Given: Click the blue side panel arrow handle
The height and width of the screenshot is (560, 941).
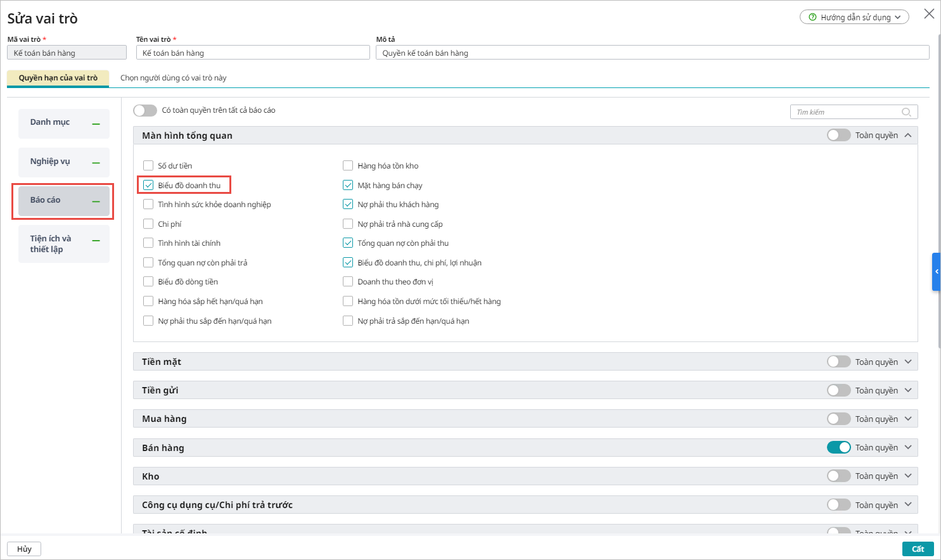Looking at the screenshot, I should tap(936, 272).
